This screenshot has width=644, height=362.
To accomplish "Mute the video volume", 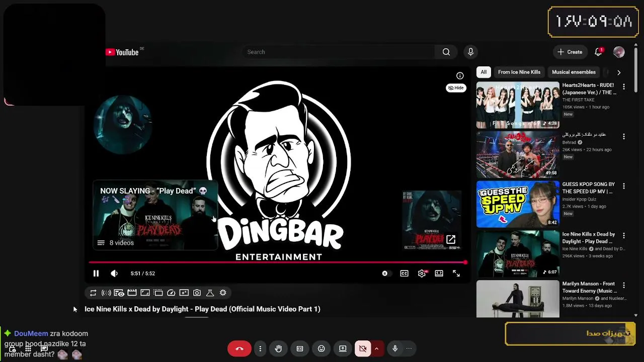I will (114, 274).
